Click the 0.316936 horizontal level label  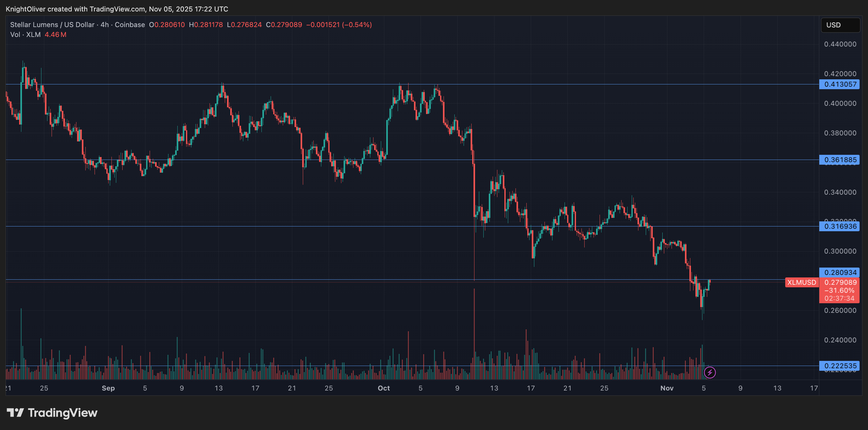pyautogui.click(x=840, y=226)
